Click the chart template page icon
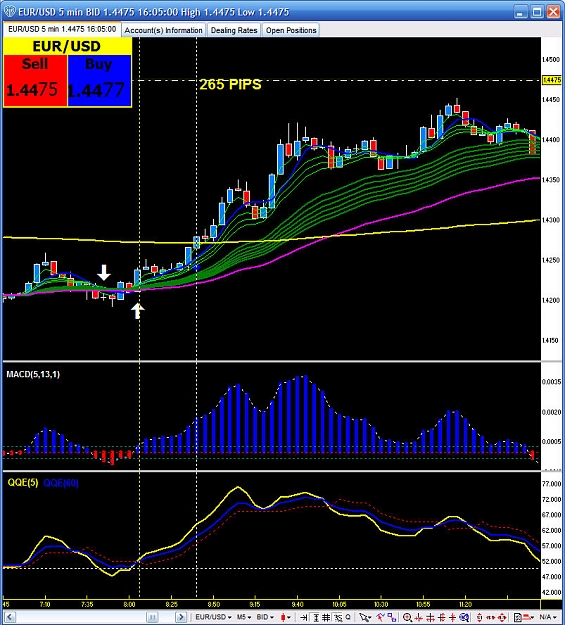Screen dimensions: 565x625 tap(517, 617)
